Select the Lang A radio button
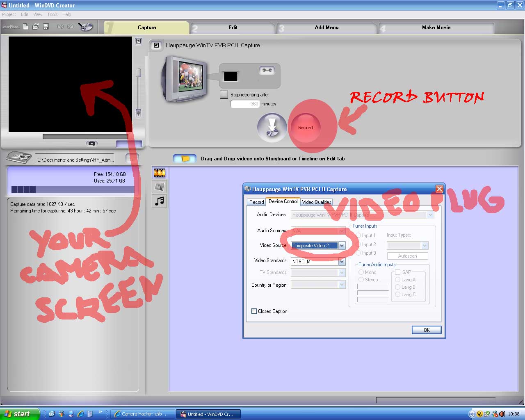 pyautogui.click(x=397, y=279)
